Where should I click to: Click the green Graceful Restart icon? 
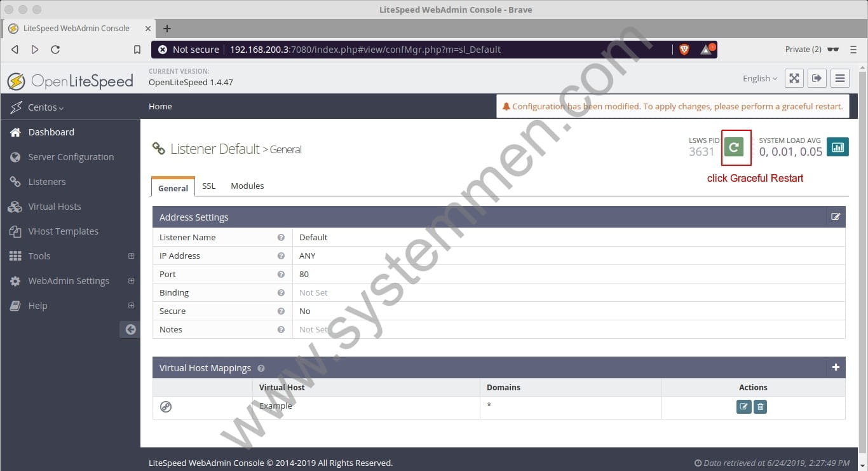(734, 147)
